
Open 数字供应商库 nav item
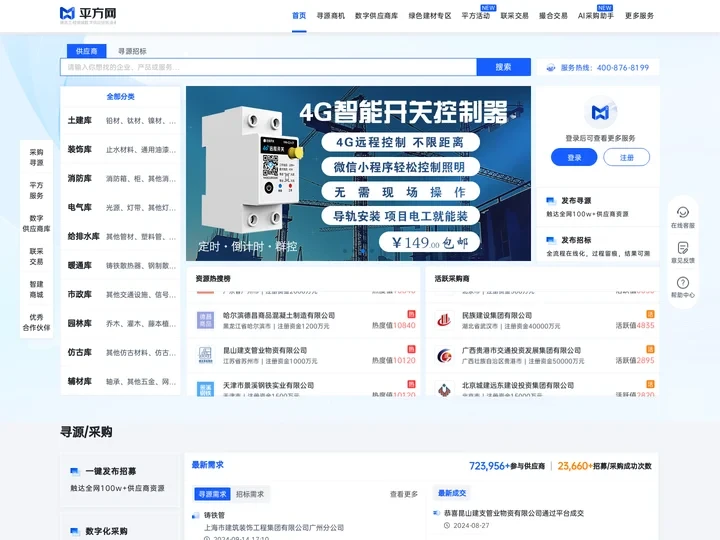click(x=377, y=16)
